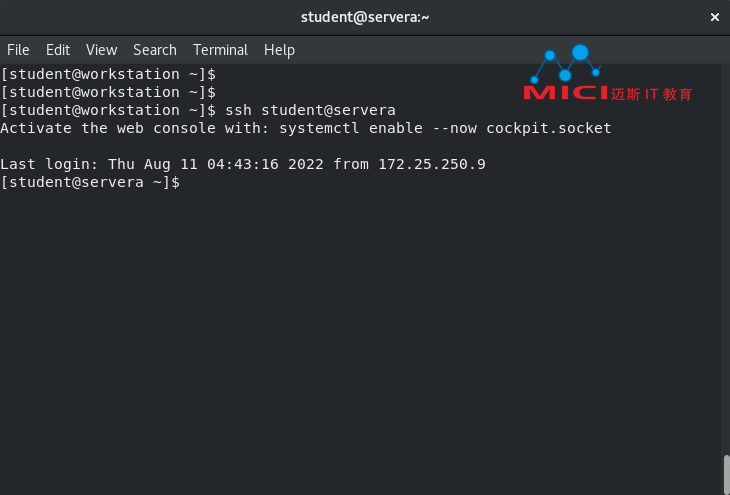Click the word cockpit.socket in the output
This screenshot has height=495, width=730.
click(x=548, y=129)
